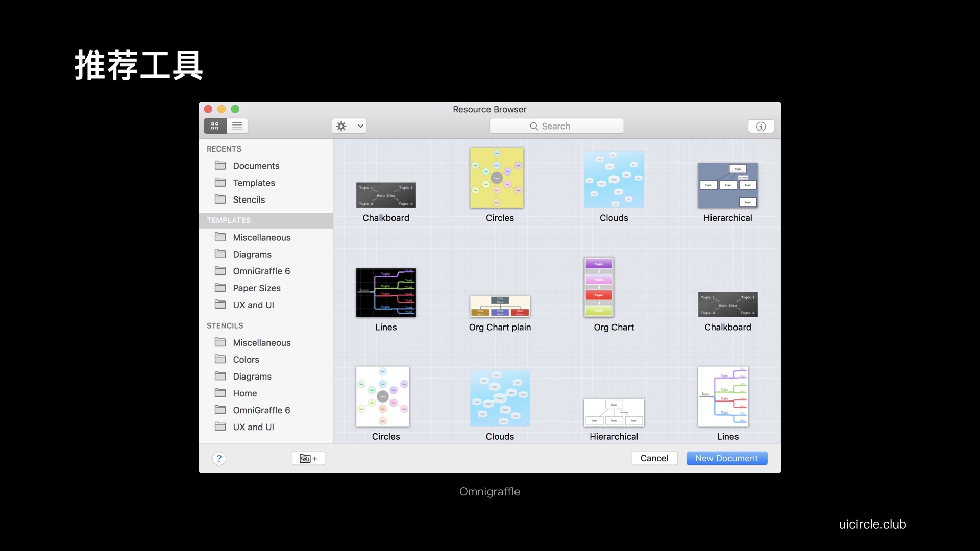980x551 pixels.
Task: Open the gear action dropdown menu
Action: pyautogui.click(x=349, y=126)
